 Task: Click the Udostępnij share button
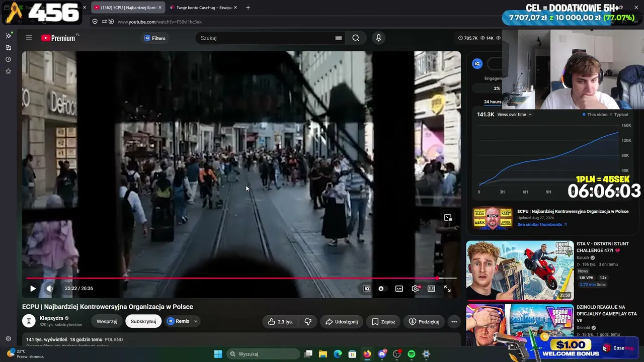coord(342,322)
